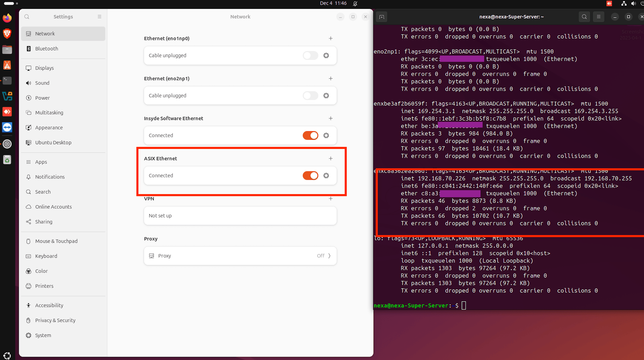Open Settings hamburger menu
The height and width of the screenshot is (360, 644).
[99, 17]
